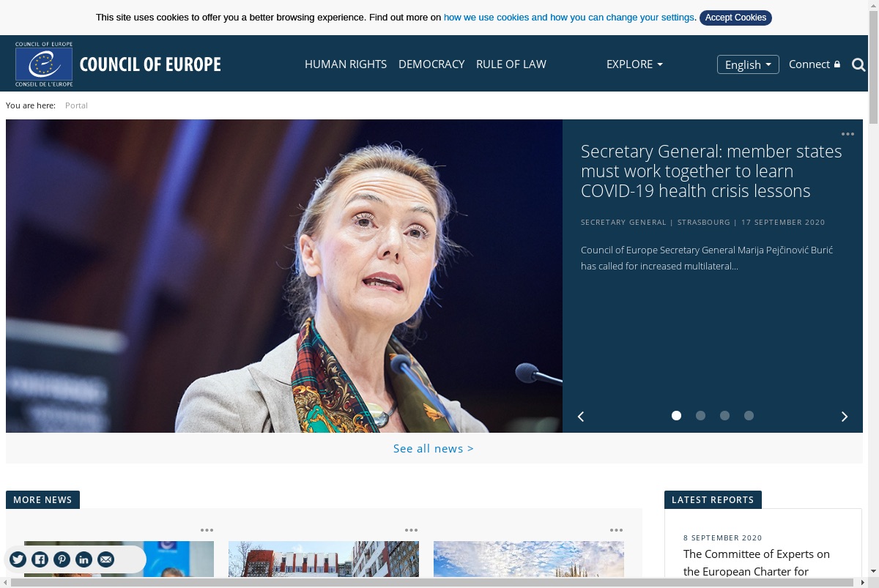879x588 pixels.
Task: Open the Committee of Experts report link
Action: pos(757,562)
